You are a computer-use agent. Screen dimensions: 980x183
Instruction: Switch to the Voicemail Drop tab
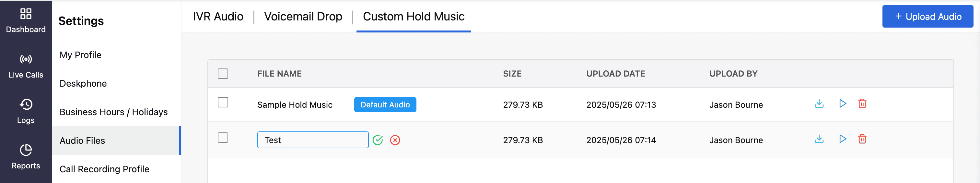tap(303, 17)
